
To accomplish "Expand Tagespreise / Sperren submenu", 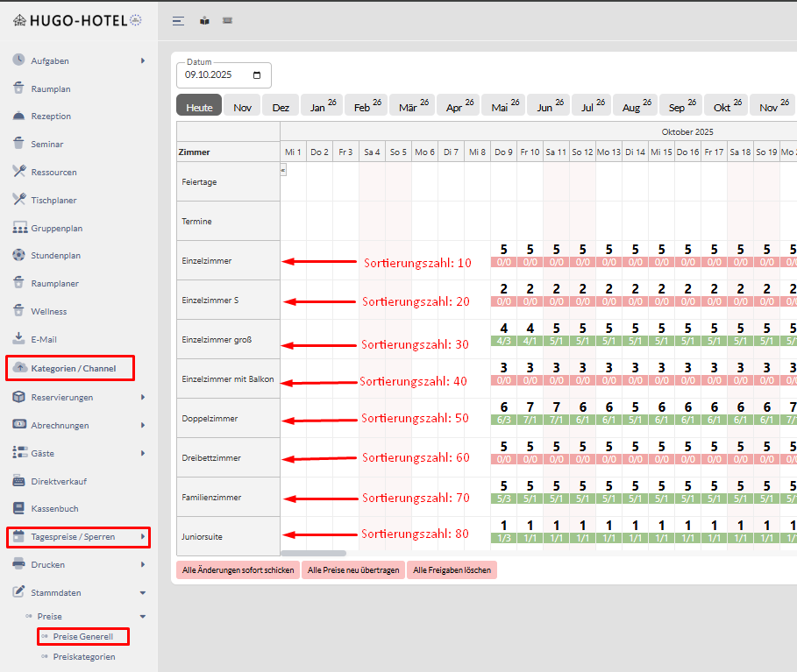I will point(136,537).
